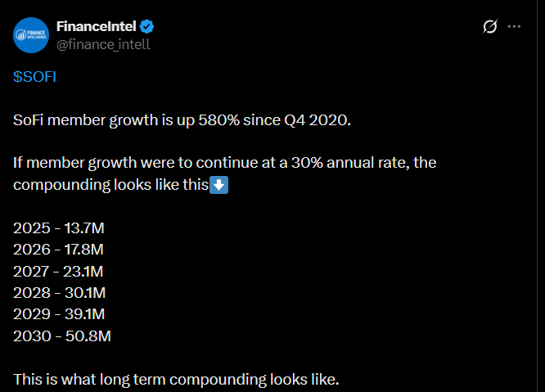Click the closing 'long term compounding' sentence
Viewport: 545px width, 392px height.
tap(175, 379)
